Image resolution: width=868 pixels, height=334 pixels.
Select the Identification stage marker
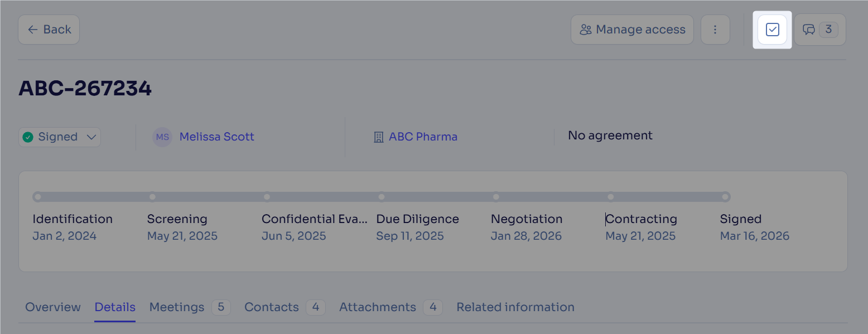37,197
